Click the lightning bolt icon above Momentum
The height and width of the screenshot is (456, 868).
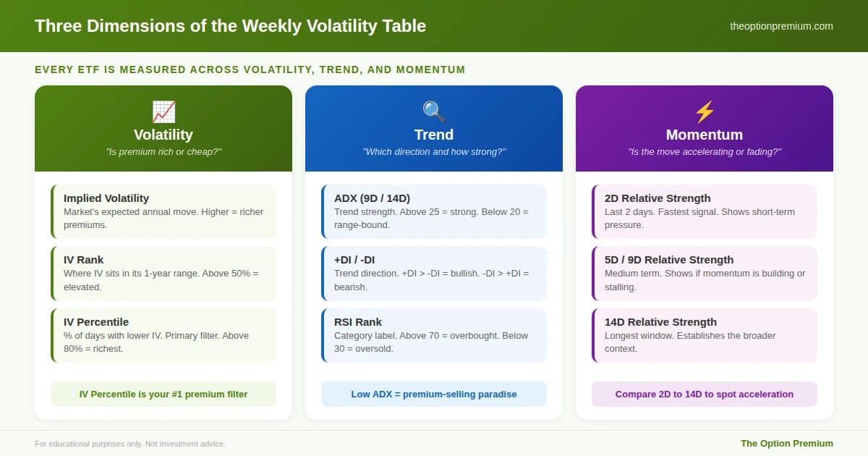pos(705,111)
